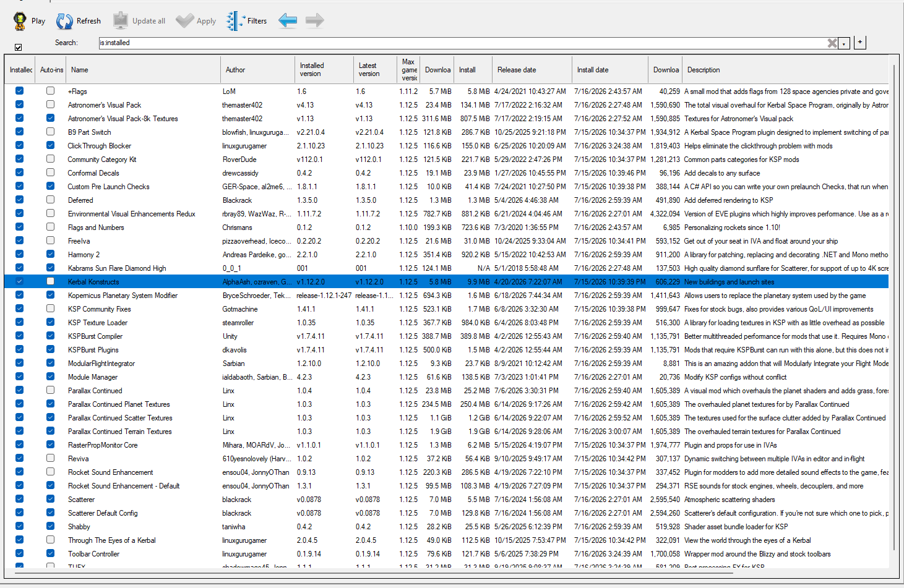Click the Description column header
Viewport: 904px width, 588px height.
(786, 70)
